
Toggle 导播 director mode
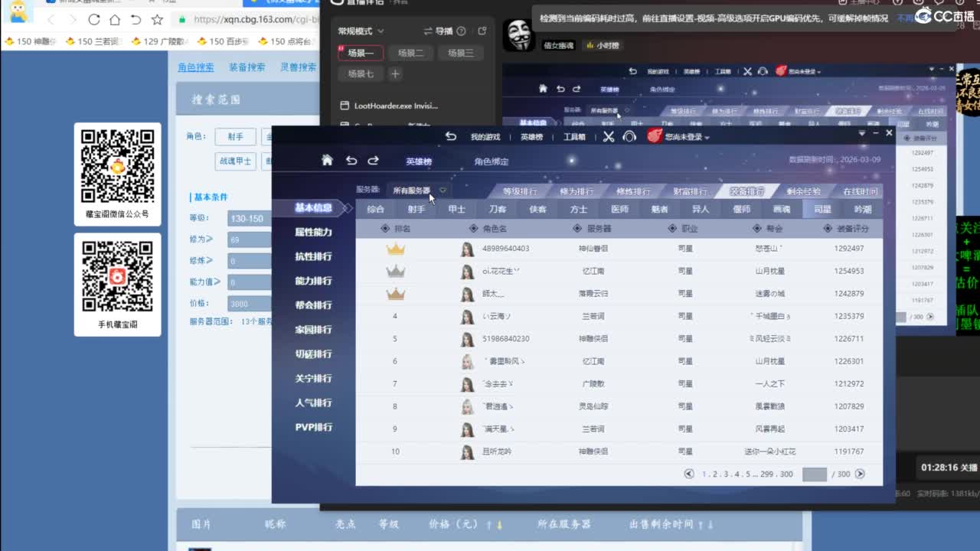pos(438,31)
